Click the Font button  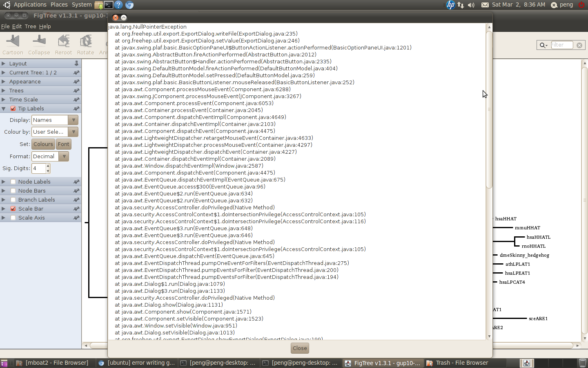[63, 144]
